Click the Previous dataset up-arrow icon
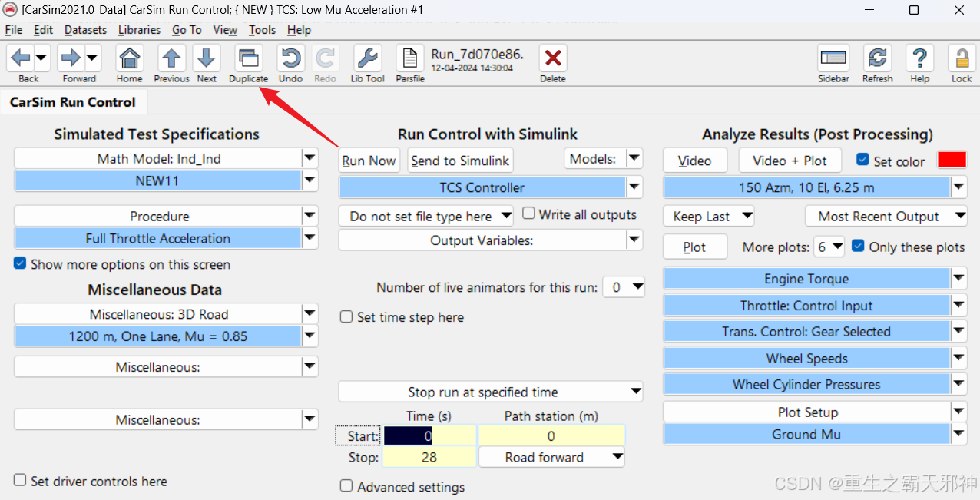This screenshot has width=980, height=500. click(171, 58)
